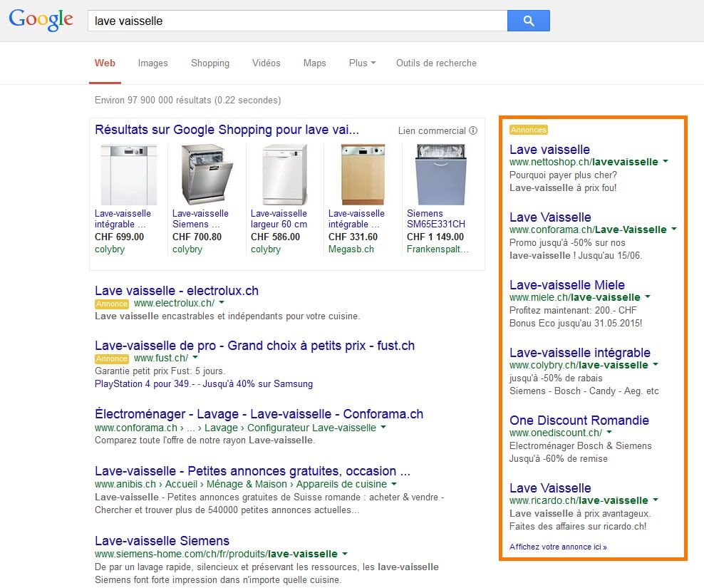This screenshot has width=704, height=588.
Task: Click the Jusqu'à 40% sur Samsung sitelink
Action: point(258,383)
